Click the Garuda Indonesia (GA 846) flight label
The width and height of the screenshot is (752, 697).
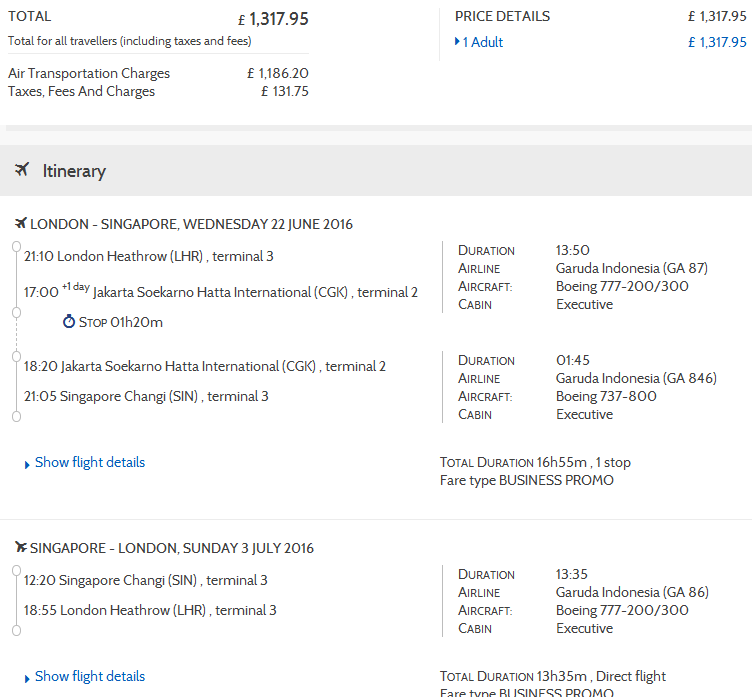[636, 378]
